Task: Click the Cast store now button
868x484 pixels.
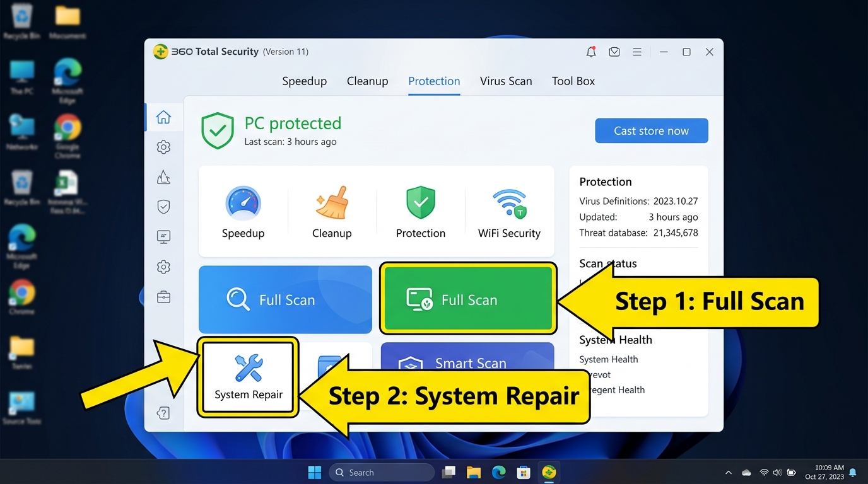Action: click(651, 130)
